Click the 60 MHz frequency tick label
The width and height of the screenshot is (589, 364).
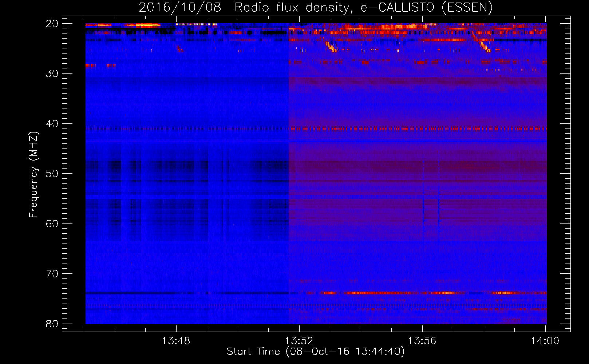click(x=52, y=223)
